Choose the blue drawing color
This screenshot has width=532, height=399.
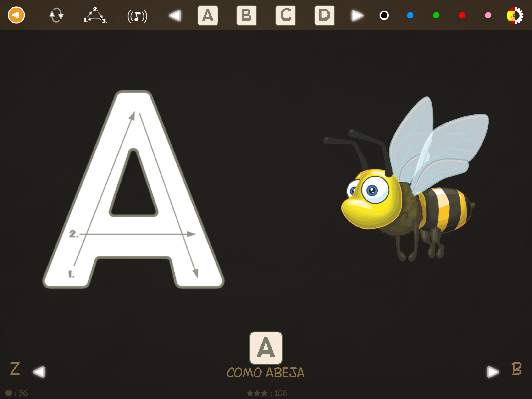coord(410,15)
